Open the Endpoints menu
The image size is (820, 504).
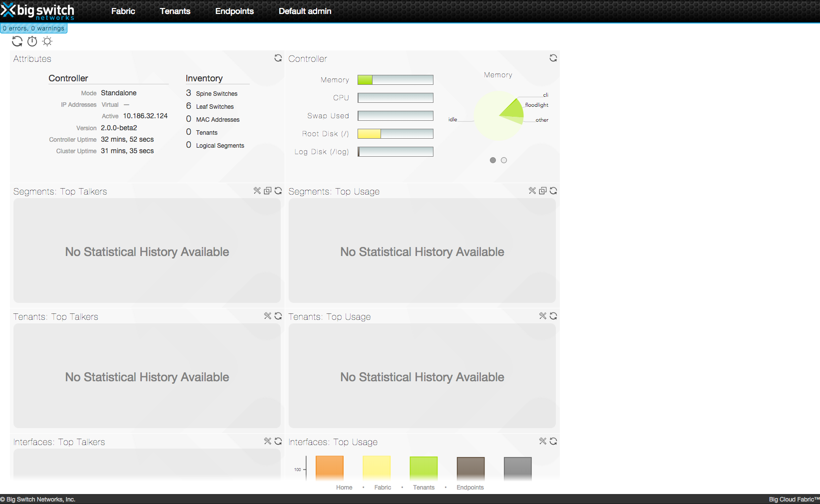(235, 11)
